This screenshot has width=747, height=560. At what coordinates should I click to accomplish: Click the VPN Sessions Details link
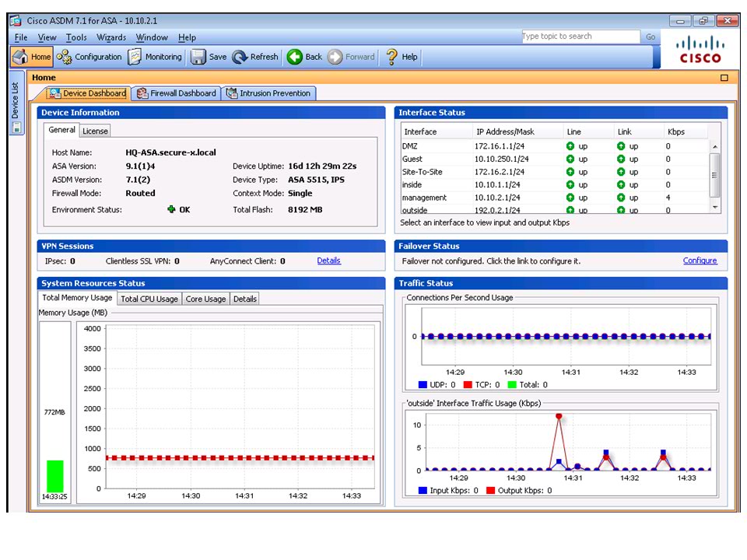[328, 261]
